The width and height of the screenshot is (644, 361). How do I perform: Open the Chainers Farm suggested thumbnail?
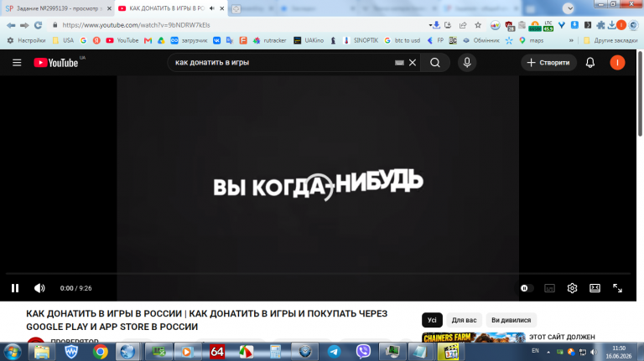pos(474,338)
